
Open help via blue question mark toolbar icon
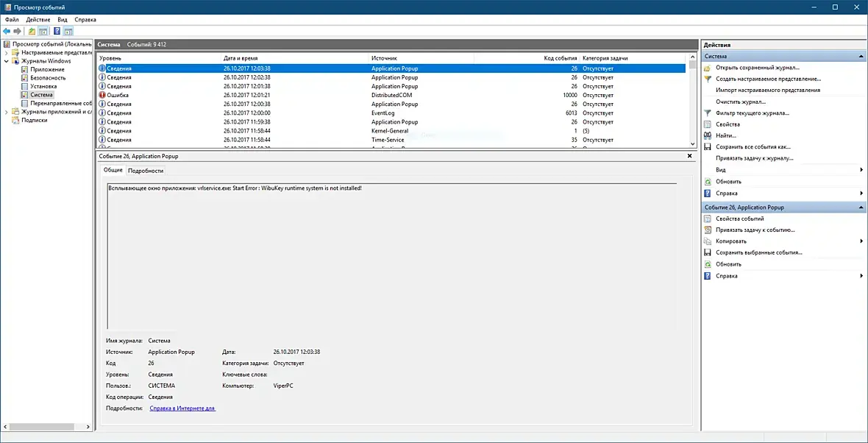pos(57,31)
